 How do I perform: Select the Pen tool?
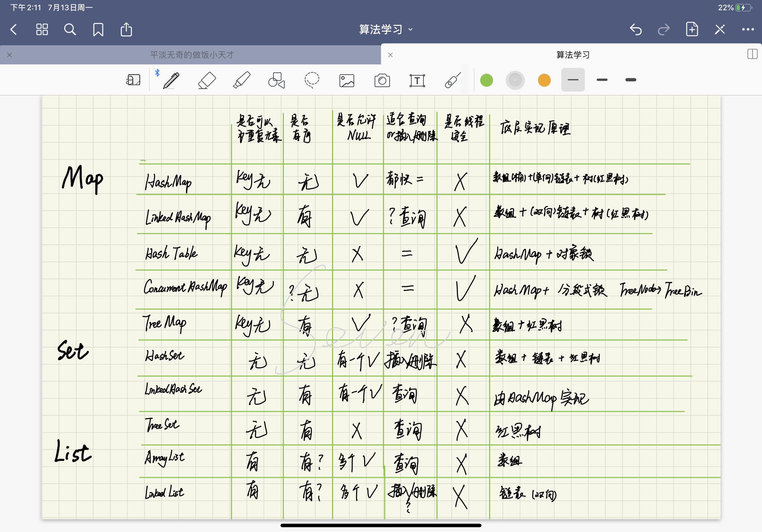[x=171, y=80]
